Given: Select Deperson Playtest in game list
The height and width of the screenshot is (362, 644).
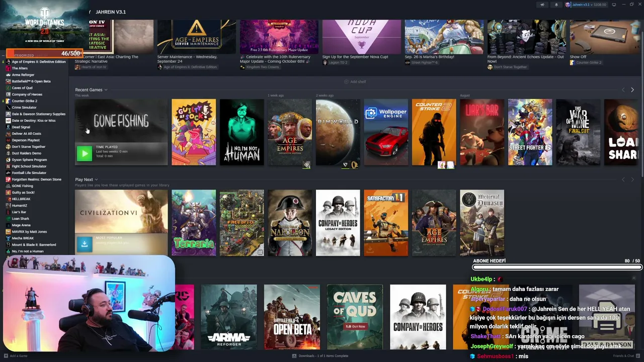Looking at the screenshot, I should pyautogui.click(x=25, y=140).
